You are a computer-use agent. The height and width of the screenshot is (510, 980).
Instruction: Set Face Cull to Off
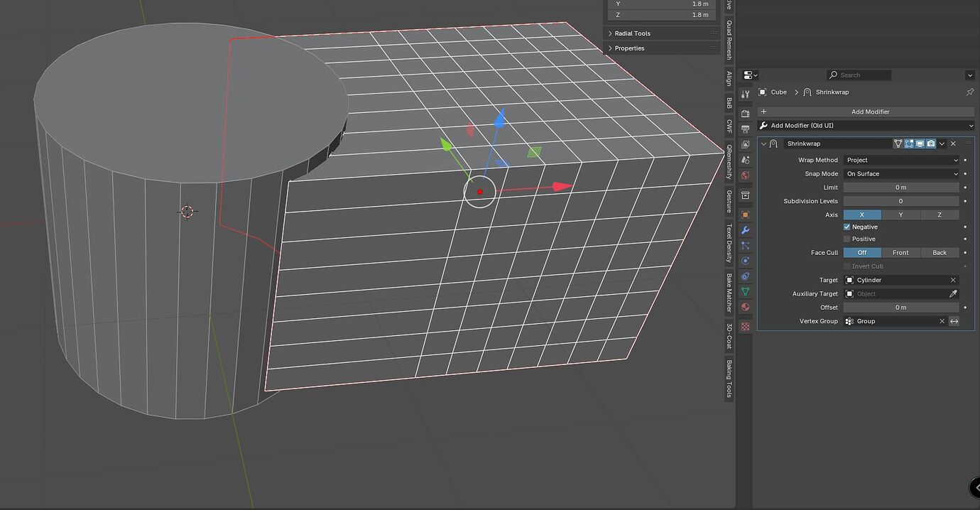pos(862,253)
